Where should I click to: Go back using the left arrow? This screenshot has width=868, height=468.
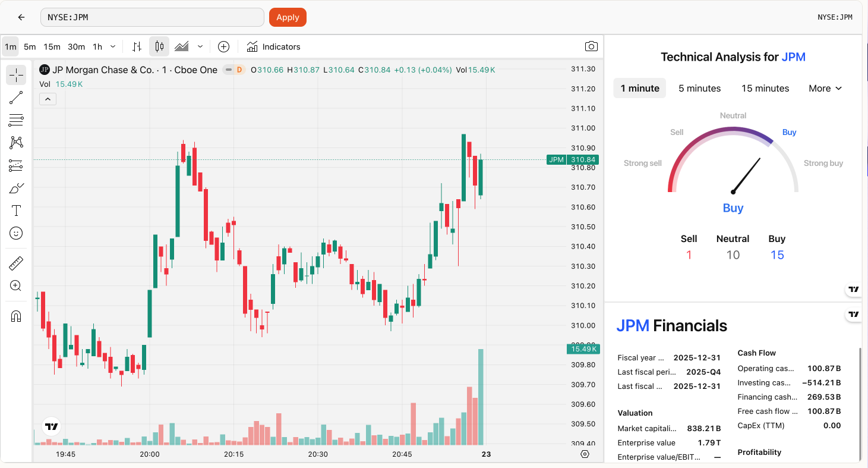[21, 17]
